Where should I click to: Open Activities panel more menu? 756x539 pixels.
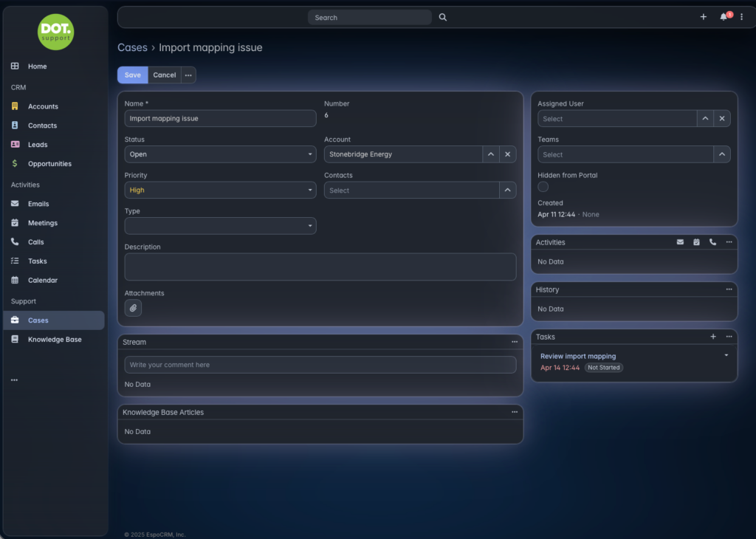coord(729,242)
